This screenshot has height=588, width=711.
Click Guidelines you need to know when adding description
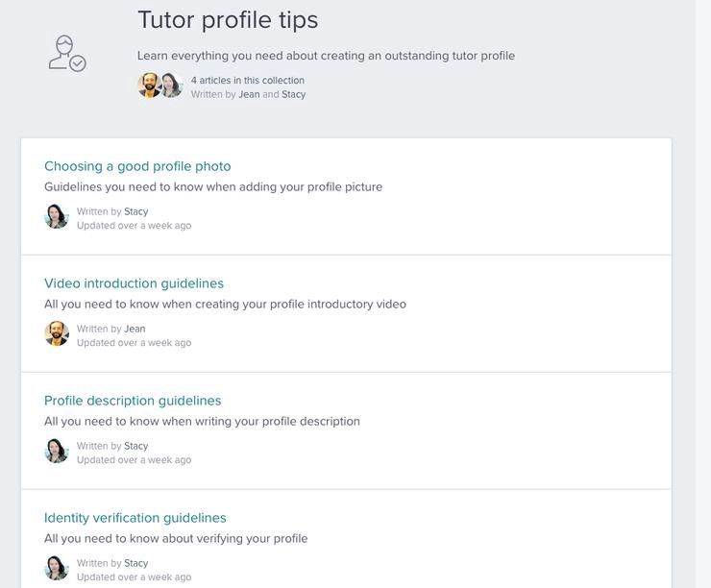pos(213,187)
